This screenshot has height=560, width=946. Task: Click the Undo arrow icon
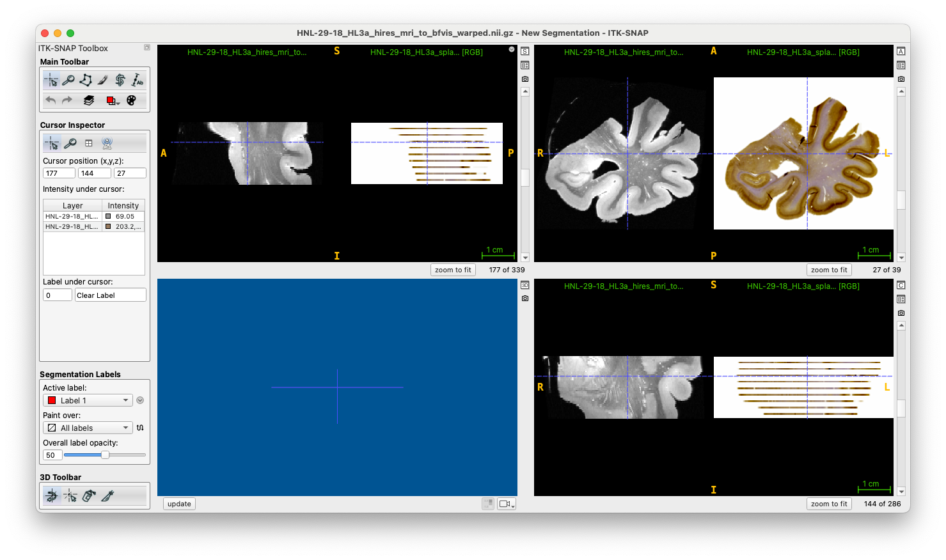pyautogui.click(x=51, y=100)
